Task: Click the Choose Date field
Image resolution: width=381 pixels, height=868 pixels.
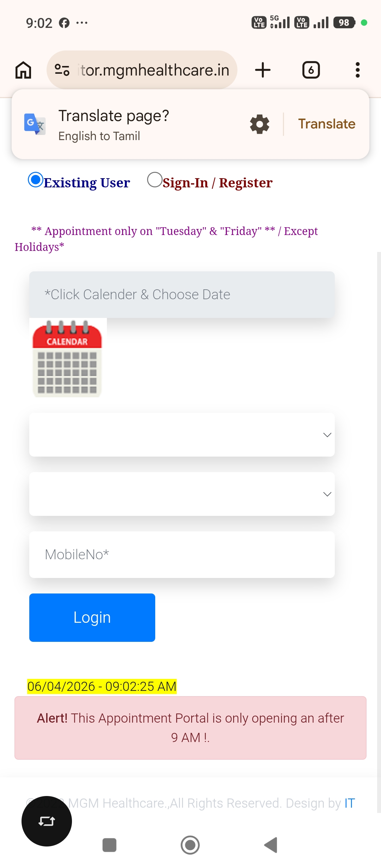Action: point(182,295)
